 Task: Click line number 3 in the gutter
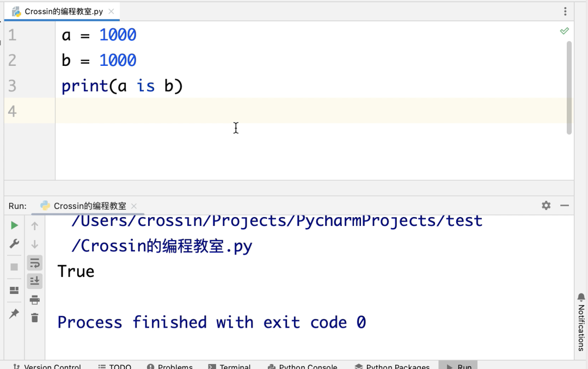point(13,86)
